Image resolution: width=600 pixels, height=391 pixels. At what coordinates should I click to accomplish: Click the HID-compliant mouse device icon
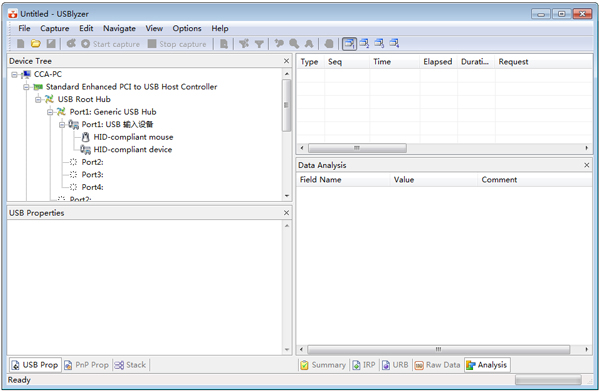pyautogui.click(x=86, y=137)
